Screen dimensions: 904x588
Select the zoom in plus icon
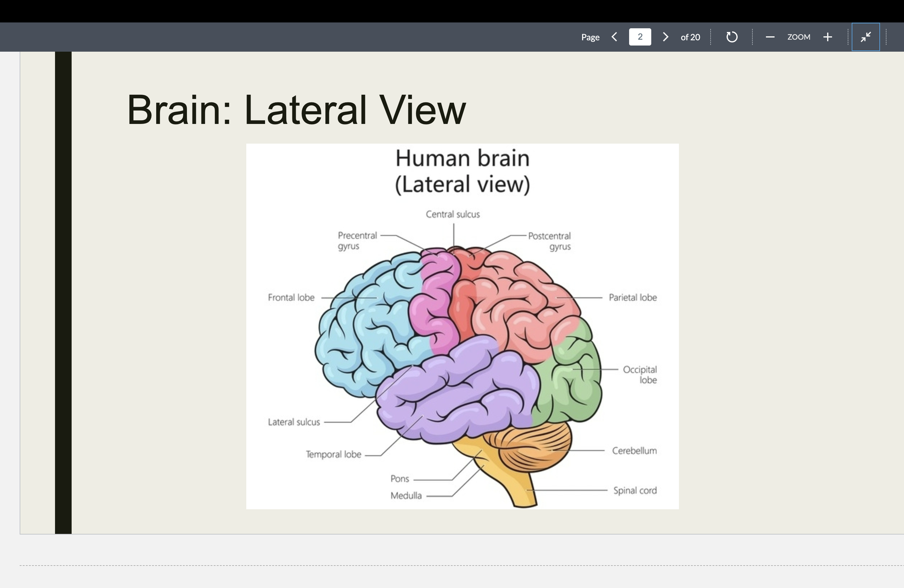coord(828,37)
